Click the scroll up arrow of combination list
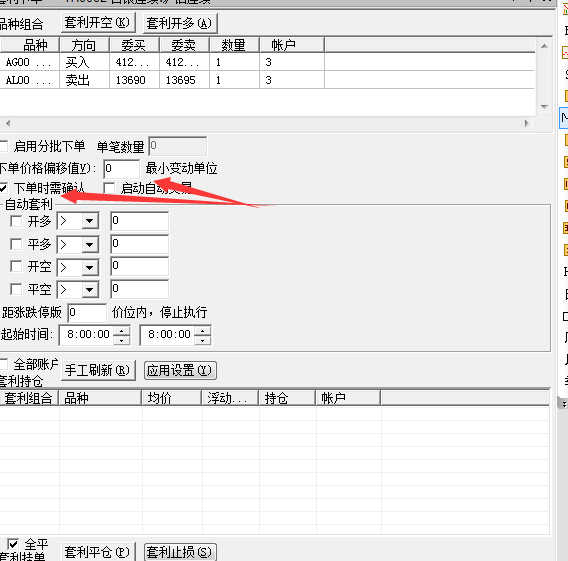The width and height of the screenshot is (568, 561). [544, 46]
